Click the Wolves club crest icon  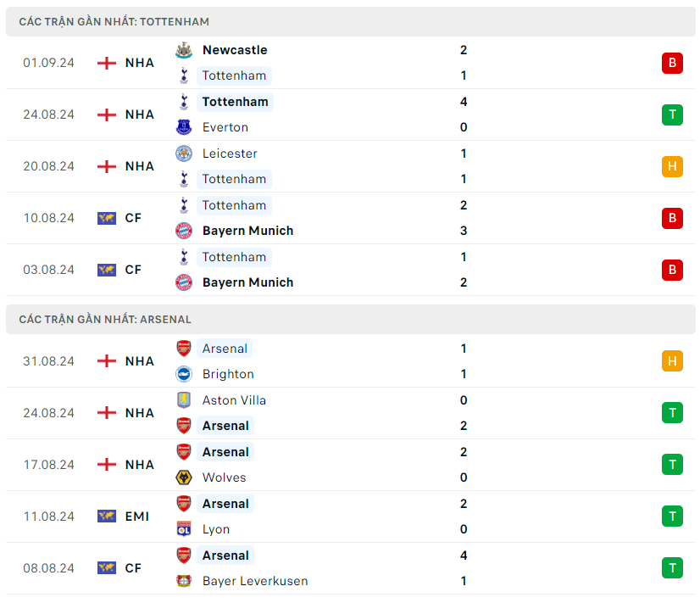point(184,477)
